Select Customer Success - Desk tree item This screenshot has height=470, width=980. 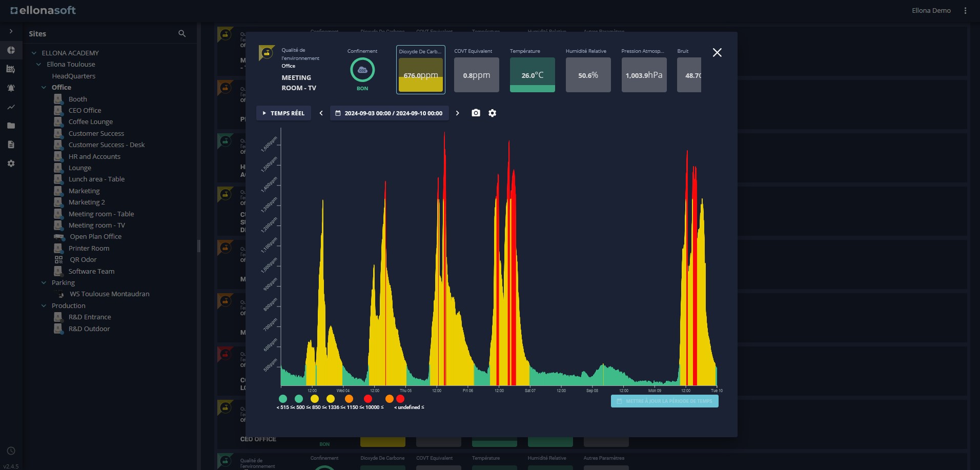[107, 145]
